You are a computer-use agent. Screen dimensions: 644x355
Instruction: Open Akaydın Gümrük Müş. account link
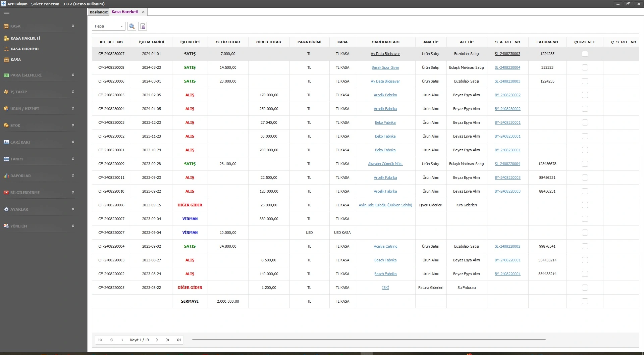(x=385, y=164)
